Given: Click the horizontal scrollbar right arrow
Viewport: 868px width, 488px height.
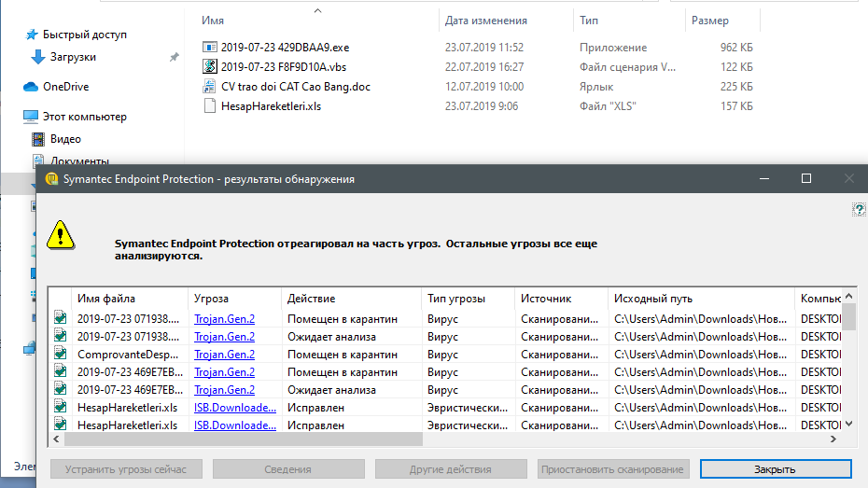Looking at the screenshot, I should [833, 439].
